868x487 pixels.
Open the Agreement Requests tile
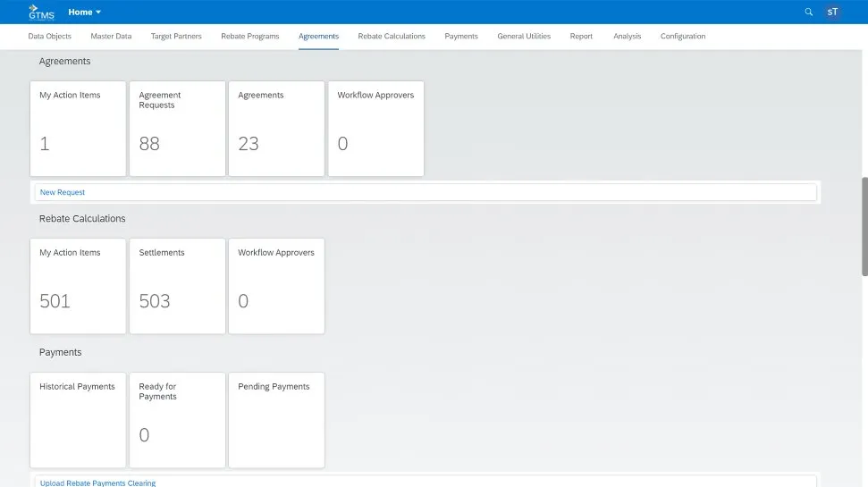point(177,129)
